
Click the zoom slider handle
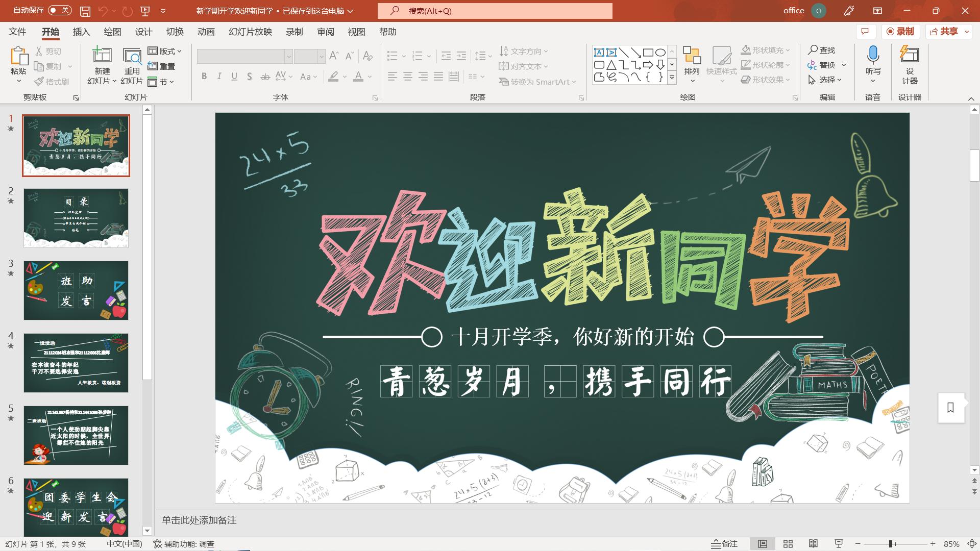click(x=891, y=544)
